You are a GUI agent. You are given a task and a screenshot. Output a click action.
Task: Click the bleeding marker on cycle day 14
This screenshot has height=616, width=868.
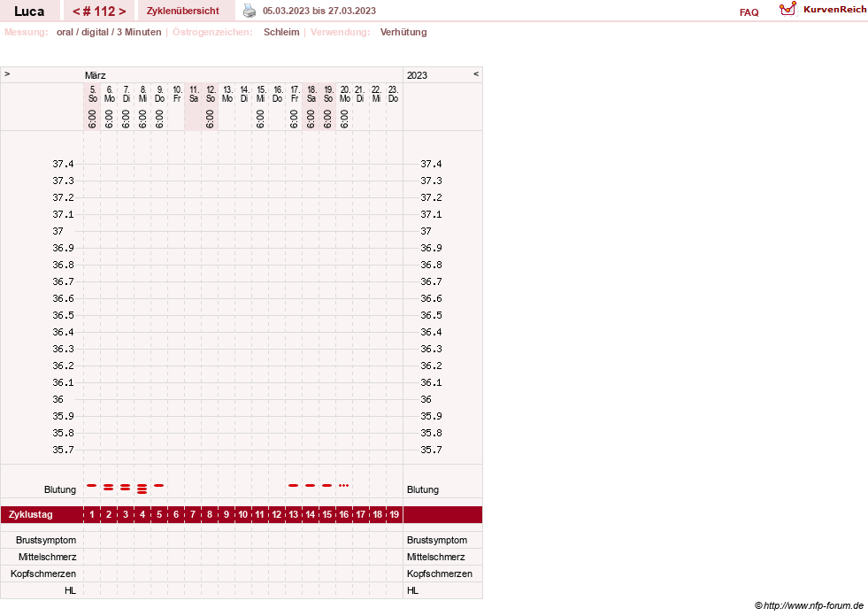(x=310, y=485)
